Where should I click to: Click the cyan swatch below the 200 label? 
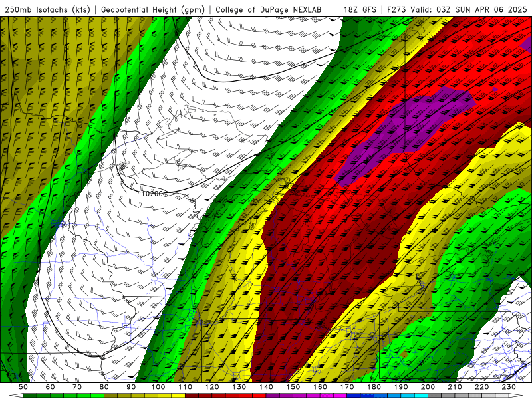click(421, 396)
